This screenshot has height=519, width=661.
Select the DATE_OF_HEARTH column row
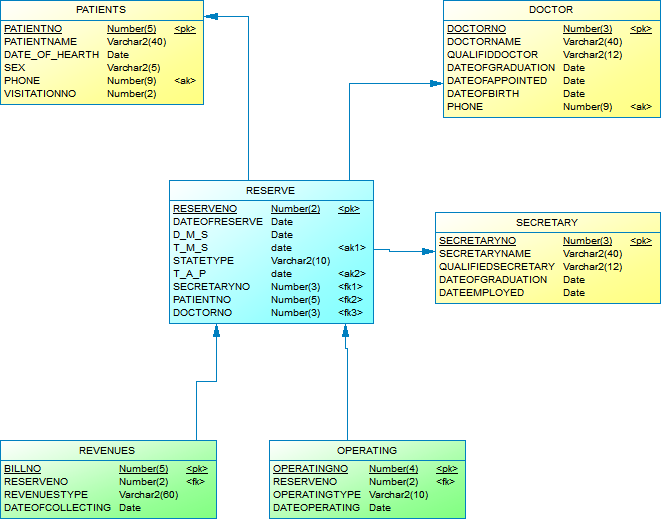tap(51, 55)
